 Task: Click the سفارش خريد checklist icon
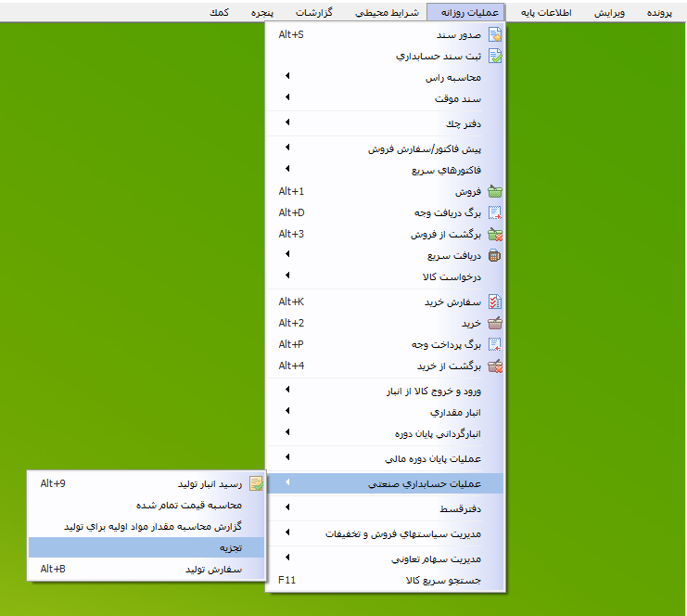495,302
